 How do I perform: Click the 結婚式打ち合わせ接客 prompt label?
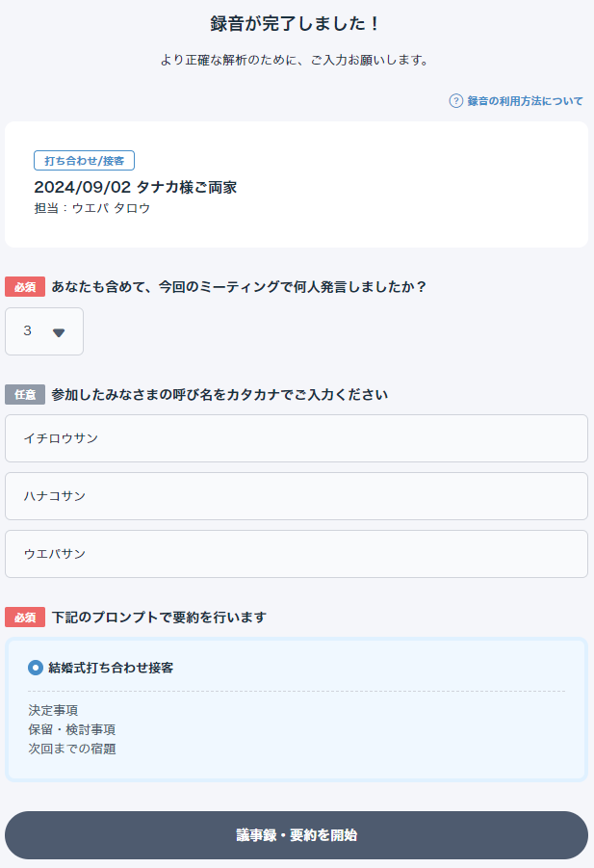[111, 668]
